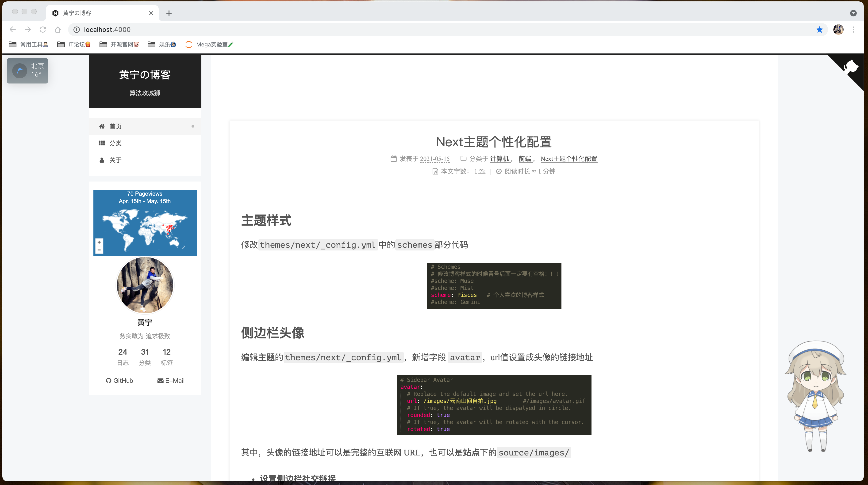Screen dimensions: 868x485
Task: Toggle the blue bookmark star
Action: point(819,30)
